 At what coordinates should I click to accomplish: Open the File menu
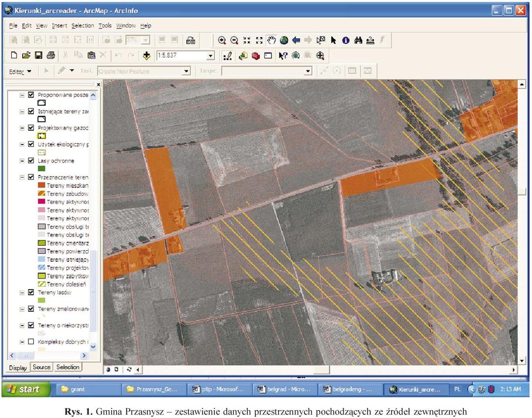pos(13,25)
